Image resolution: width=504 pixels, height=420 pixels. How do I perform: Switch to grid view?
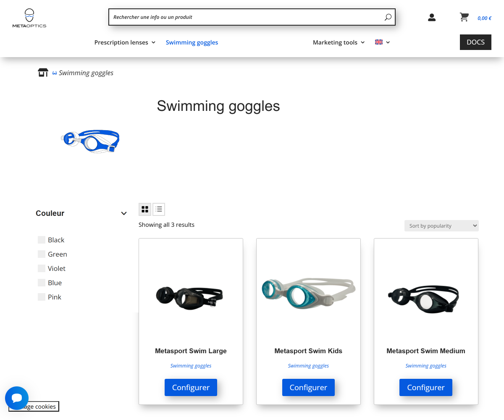(145, 209)
